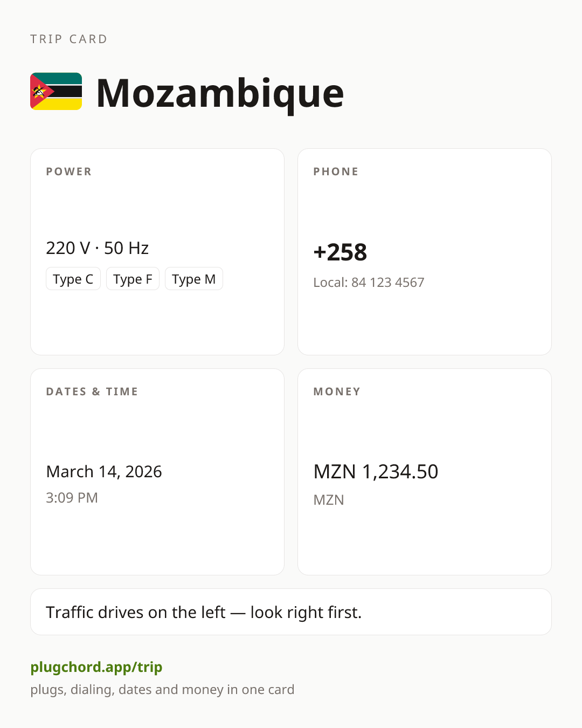Click the DATES & TIME card heading
Image resolution: width=582 pixels, height=728 pixels.
92,392
